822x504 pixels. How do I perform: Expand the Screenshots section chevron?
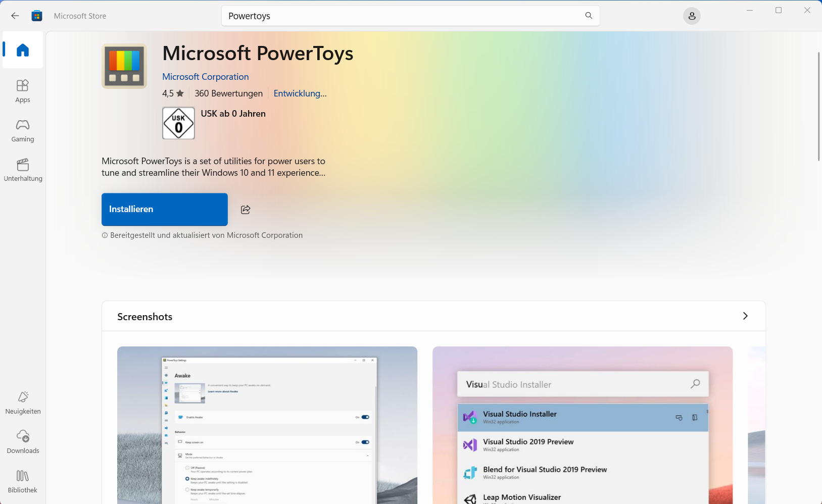pos(745,316)
